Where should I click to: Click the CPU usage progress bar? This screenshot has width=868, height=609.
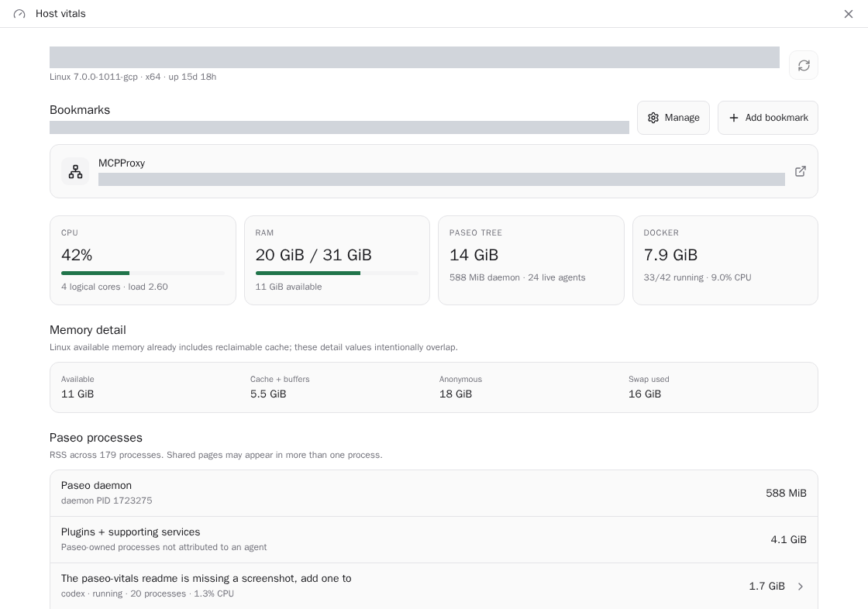point(143,273)
